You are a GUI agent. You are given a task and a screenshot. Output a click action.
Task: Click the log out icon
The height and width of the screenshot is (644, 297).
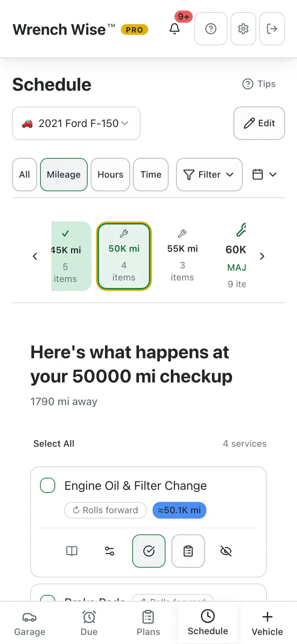pos(272,29)
